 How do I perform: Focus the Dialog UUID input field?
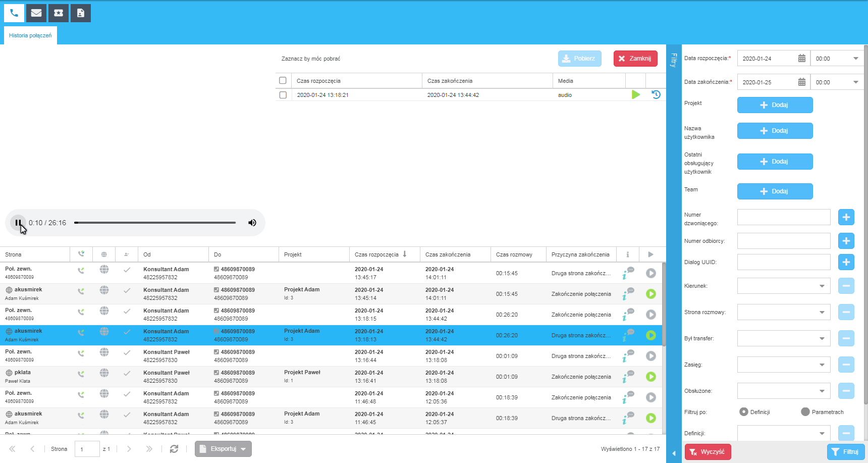784,262
